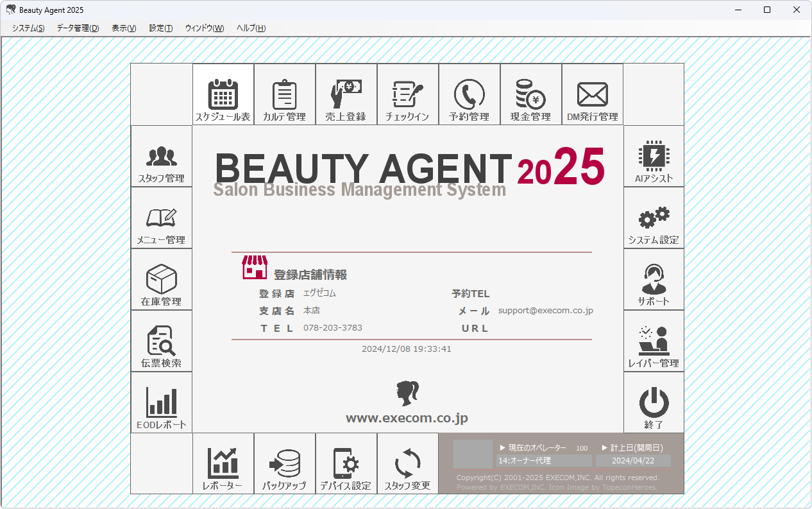Click the 終了 power icon
812x509 pixels.
pos(654,403)
